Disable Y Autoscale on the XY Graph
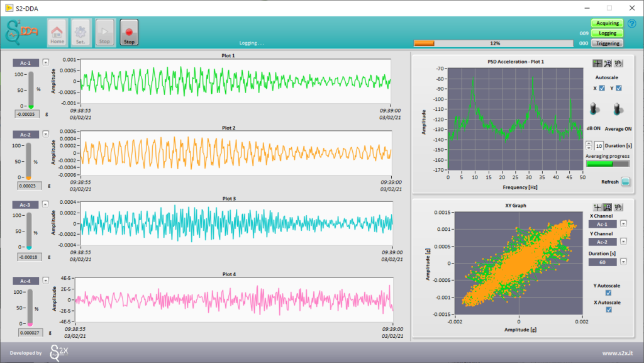This screenshot has width=644, height=363. (x=608, y=293)
